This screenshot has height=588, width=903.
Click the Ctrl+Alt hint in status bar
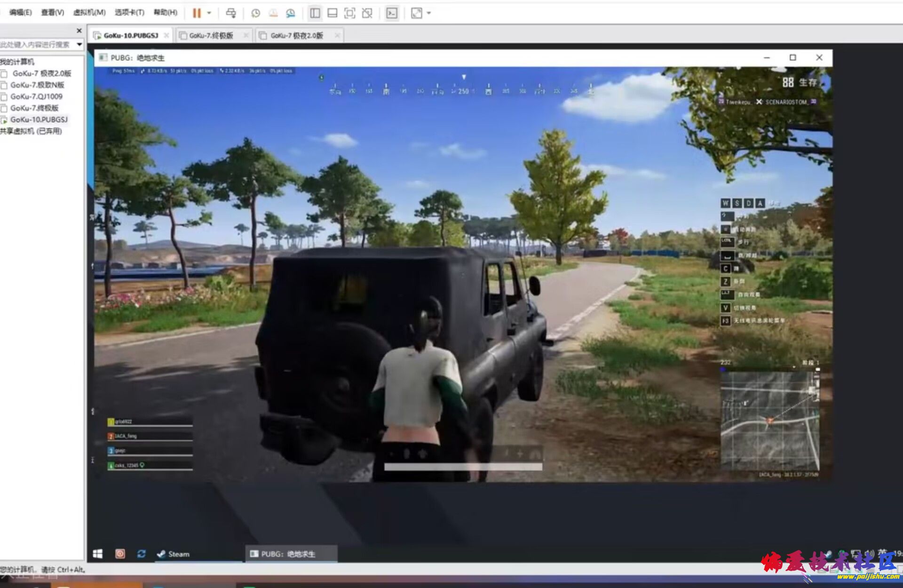[71, 570]
